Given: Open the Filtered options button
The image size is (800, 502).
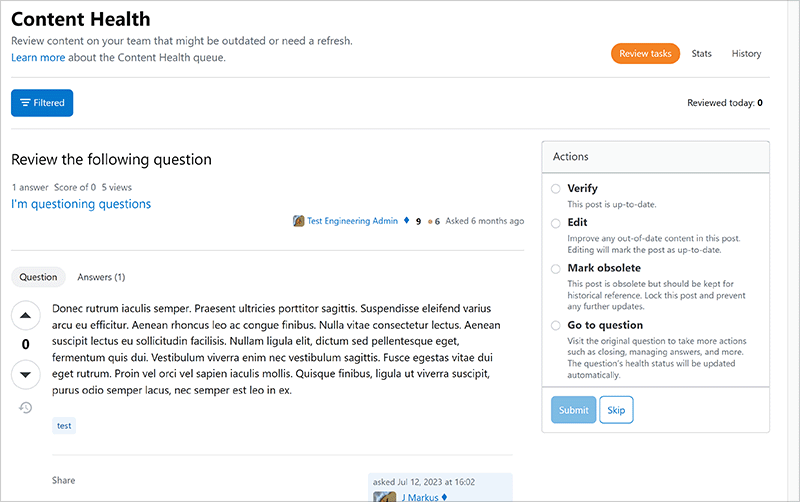Looking at the screenshot, I should click(x=42, y=103).
